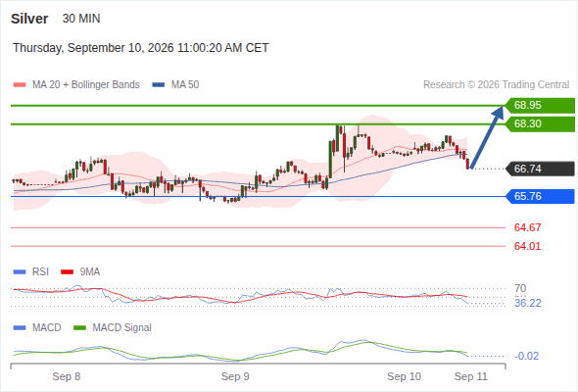Image resolution: width=578 pixels, height=392 pixels.
Task: Click the MA 20 pink legend swatch
Action: [x=20, y=85]
